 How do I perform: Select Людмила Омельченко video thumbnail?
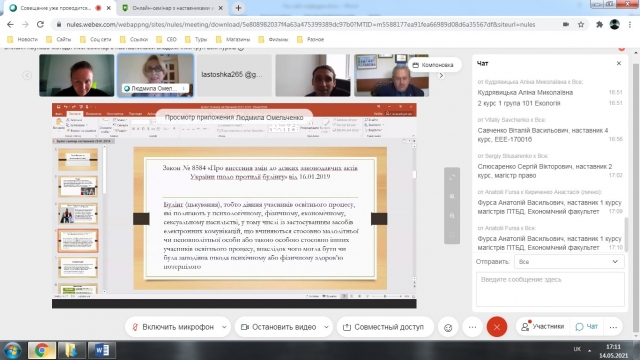click(155, 75)
